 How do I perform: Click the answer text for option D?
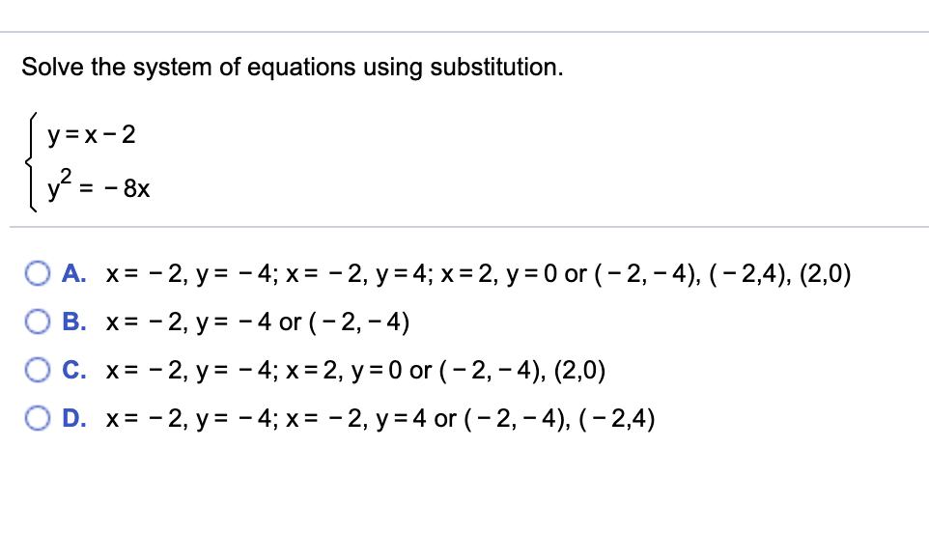[x=381, y=417]
